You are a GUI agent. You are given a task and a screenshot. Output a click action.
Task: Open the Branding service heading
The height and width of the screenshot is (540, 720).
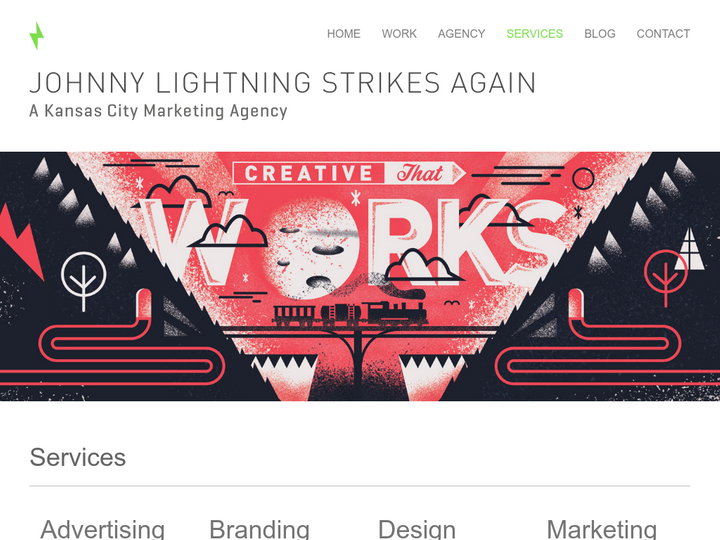(259, 529)
